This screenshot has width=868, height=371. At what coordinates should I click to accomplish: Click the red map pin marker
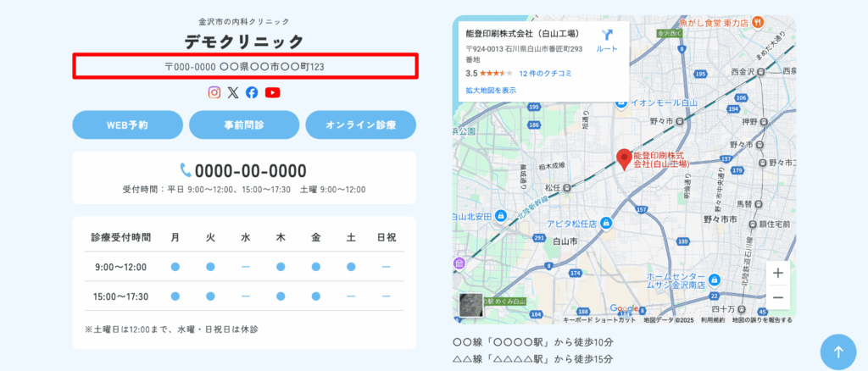[624, 158]
